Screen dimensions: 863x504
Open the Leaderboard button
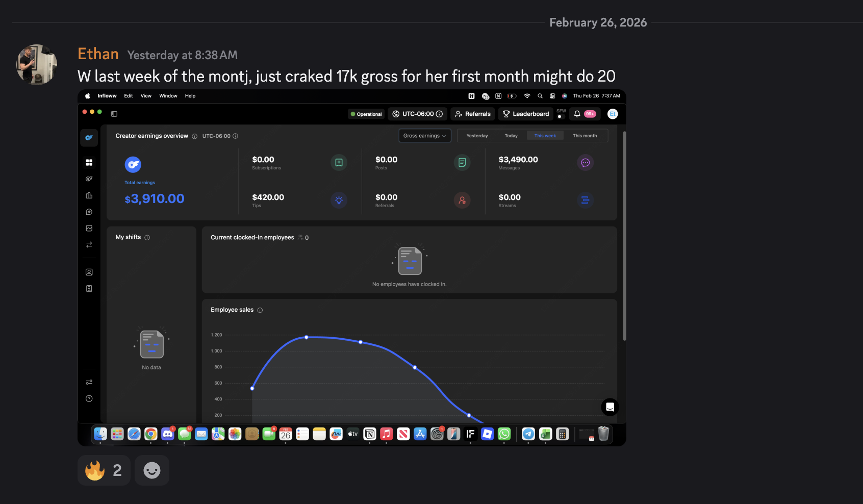pyautogui.click(x=525, y=114)
